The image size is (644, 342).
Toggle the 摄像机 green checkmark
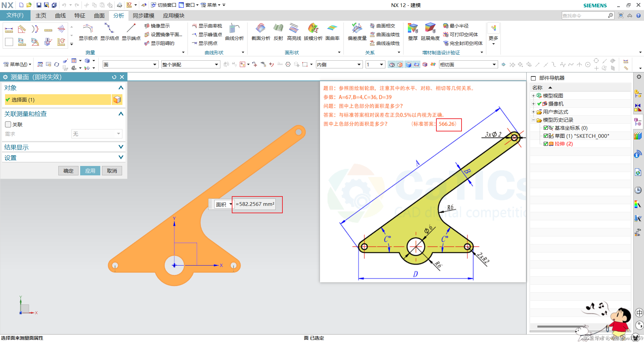(539, 104)
